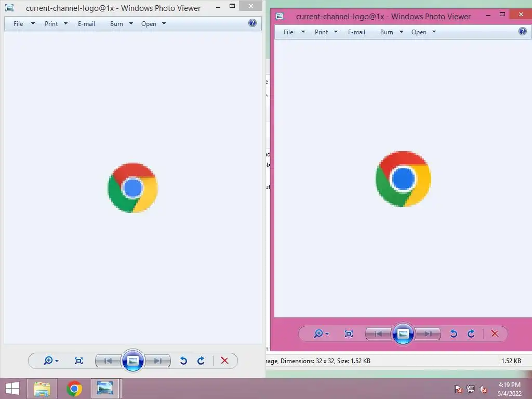This screenshot has height=399, width=532.
Task: Open zoom control in pink viewer window
Action: click(321, 334)
